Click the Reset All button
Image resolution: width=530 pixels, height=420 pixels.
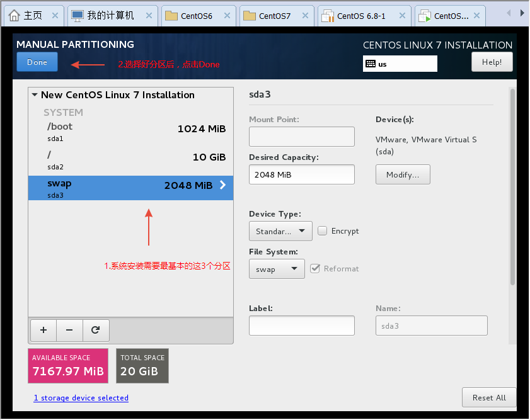pos(489,398)
